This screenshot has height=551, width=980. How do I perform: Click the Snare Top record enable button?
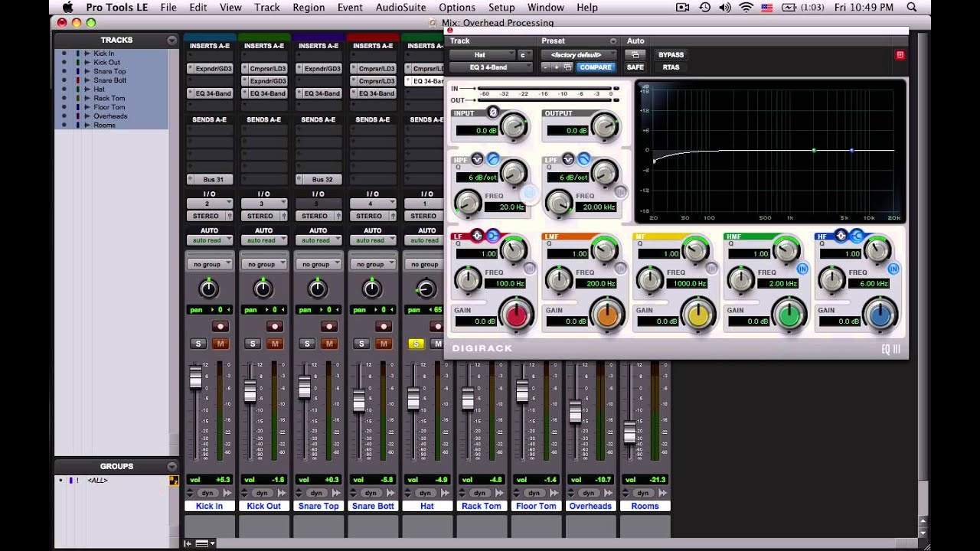(328, 326)
